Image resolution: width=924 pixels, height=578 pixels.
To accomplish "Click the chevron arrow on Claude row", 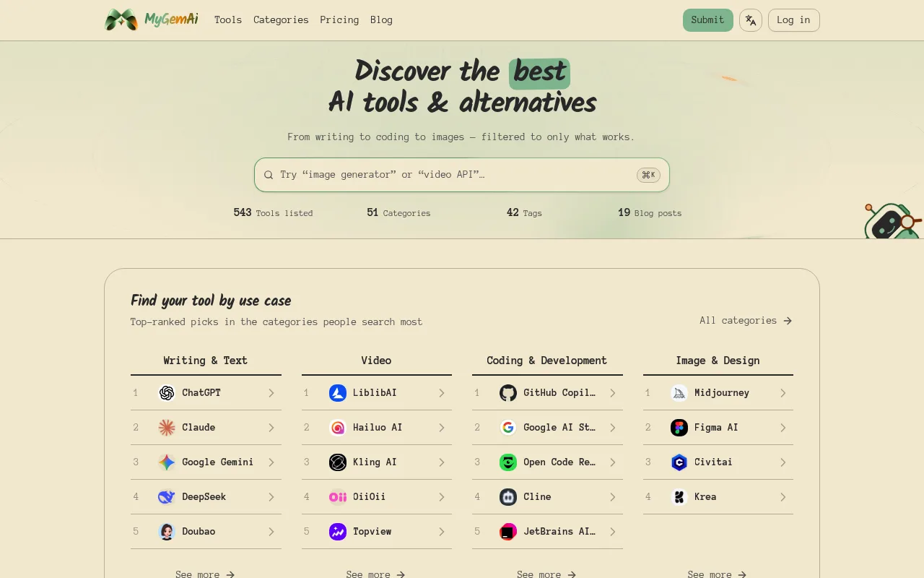I will (x=271, y=428).
